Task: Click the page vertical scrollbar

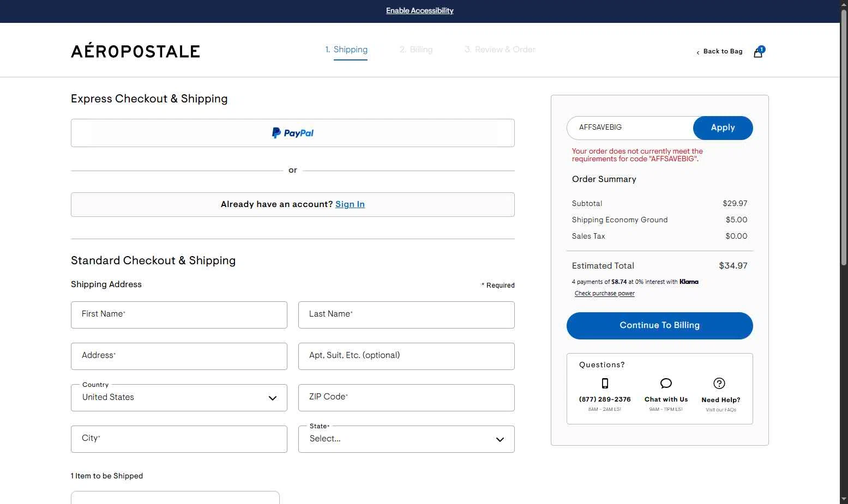Action: coord(844,136)
